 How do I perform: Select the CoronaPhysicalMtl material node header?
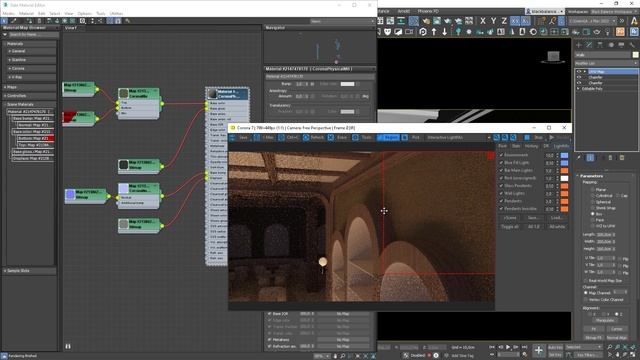point(228,94)
